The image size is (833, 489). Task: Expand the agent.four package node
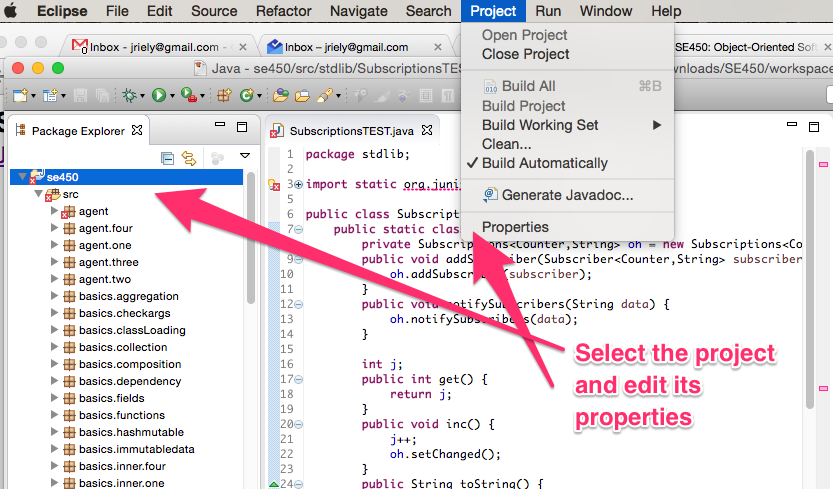tap(55, 228)
